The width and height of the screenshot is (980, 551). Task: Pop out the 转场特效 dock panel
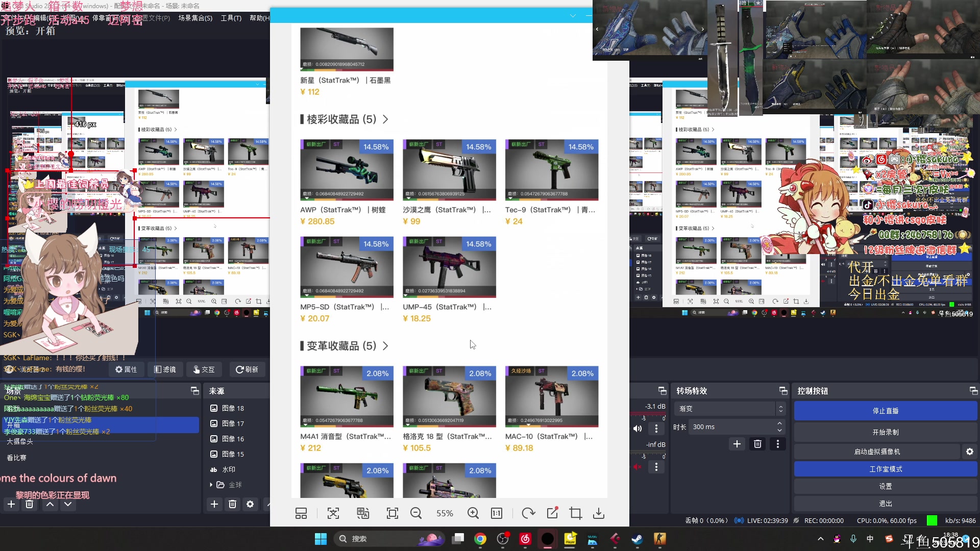[x=783, y=391]
